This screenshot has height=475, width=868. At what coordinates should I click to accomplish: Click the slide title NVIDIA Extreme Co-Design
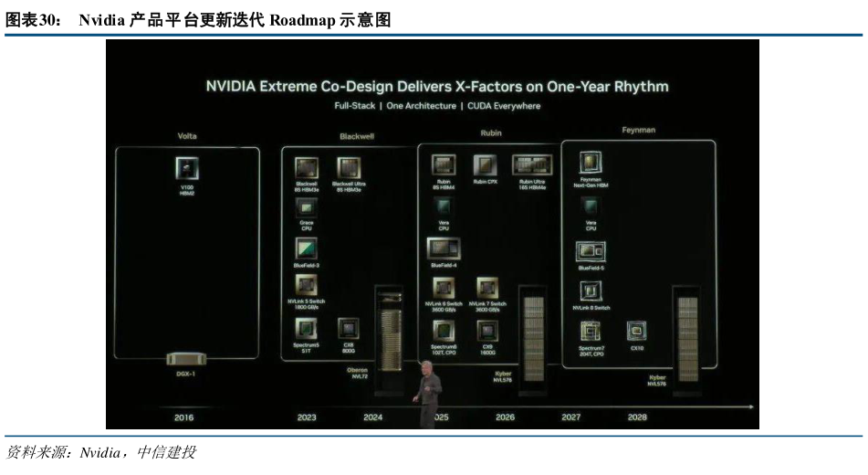(x=437, y=87)
